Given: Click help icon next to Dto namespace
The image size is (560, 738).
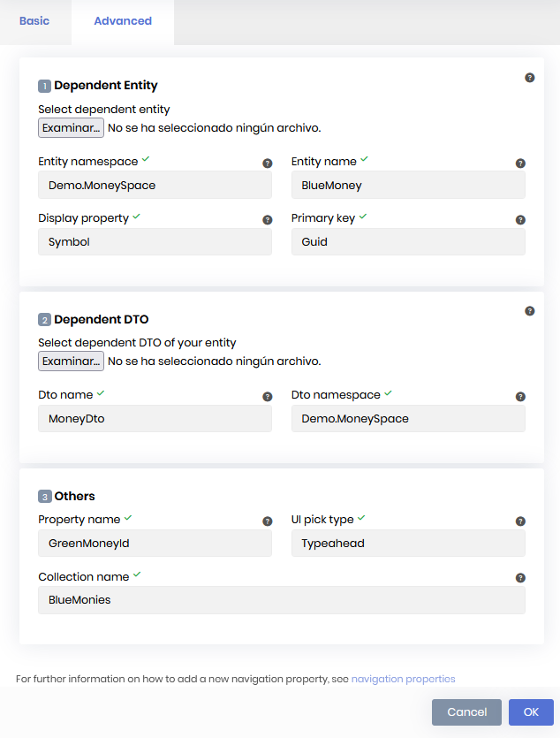Looking at the screenshot, I should coord(520,397).
